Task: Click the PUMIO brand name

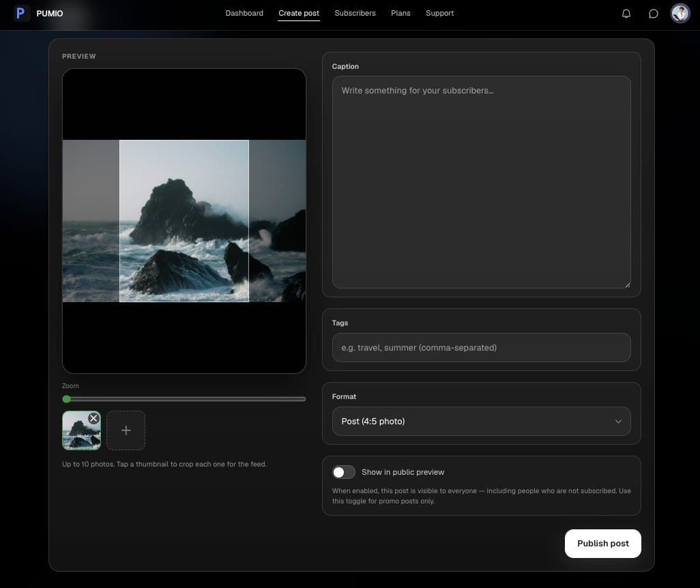Action: click(50, 14)
